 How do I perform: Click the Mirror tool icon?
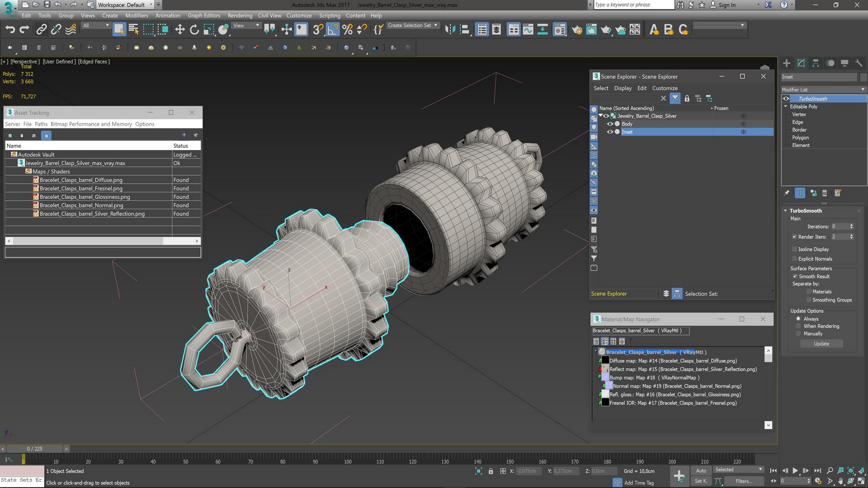450,30
